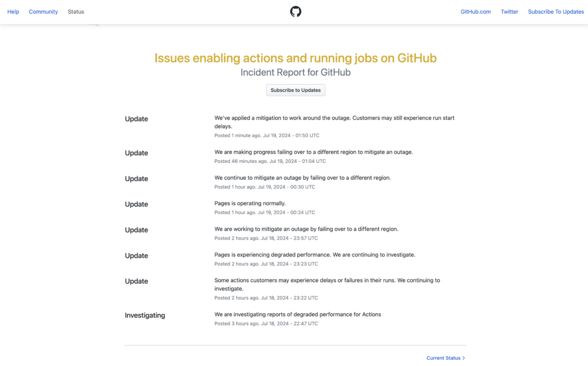The image size is (588, 366).
Task: Click chevron next to Current Status
Action: 463,358
